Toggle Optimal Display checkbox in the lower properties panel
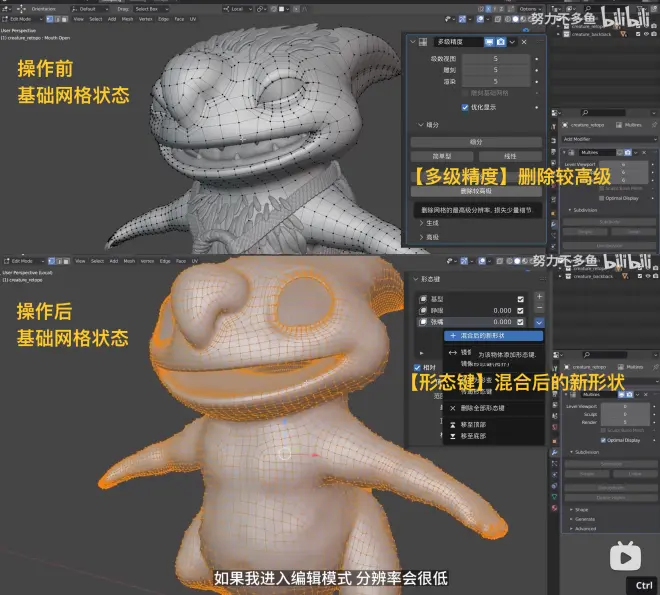Image resolution: width=660 pixels, height=595 pixels. (x=603, y=440)
